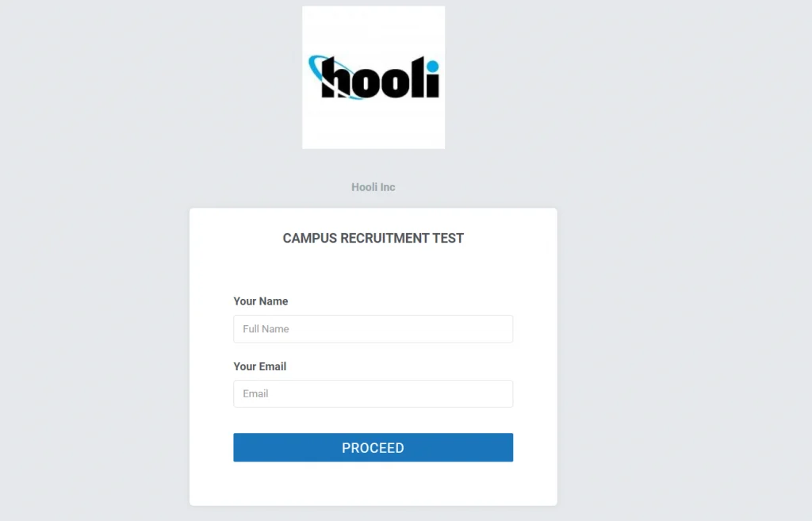
Task: Click the "PROCEED" text on the button
Action: pyautogui.click(x=373, y=448)
